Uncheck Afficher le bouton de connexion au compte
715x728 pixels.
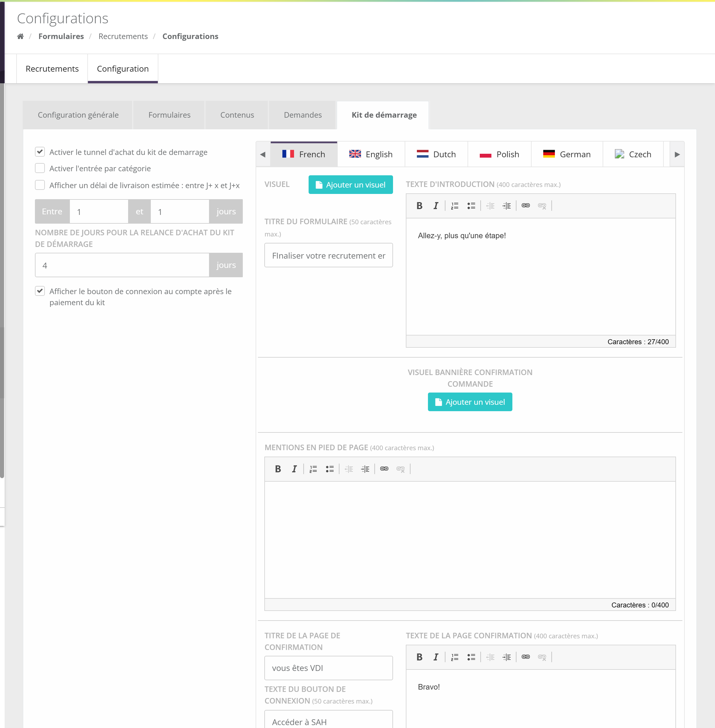tap(40, 291)
